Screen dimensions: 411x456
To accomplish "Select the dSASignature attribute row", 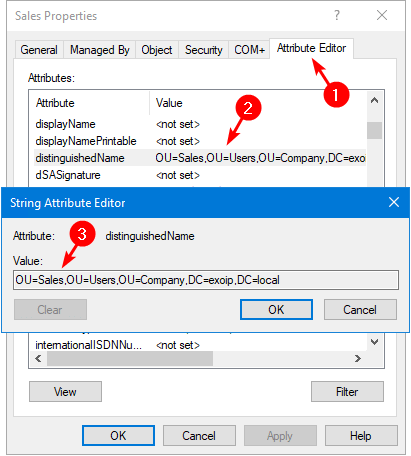I will 199,175.
